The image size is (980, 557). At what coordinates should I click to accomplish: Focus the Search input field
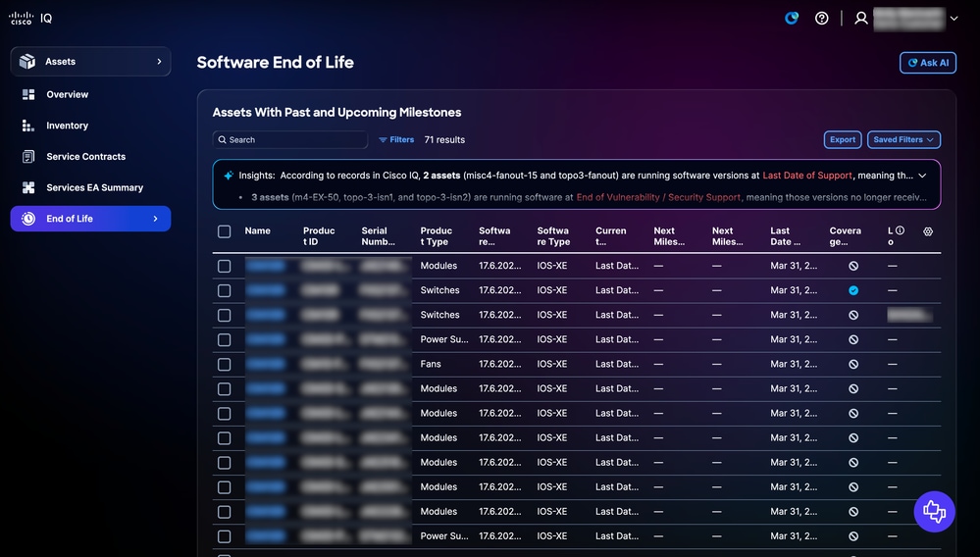(290, 140)
